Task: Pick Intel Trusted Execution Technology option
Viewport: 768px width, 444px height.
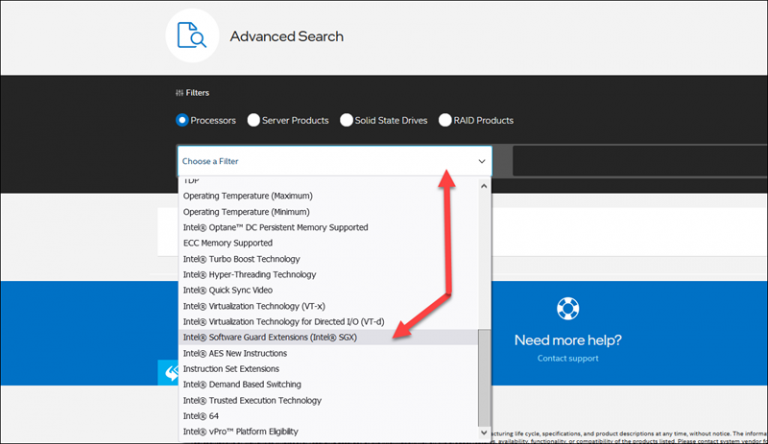Action: (250, 400)
